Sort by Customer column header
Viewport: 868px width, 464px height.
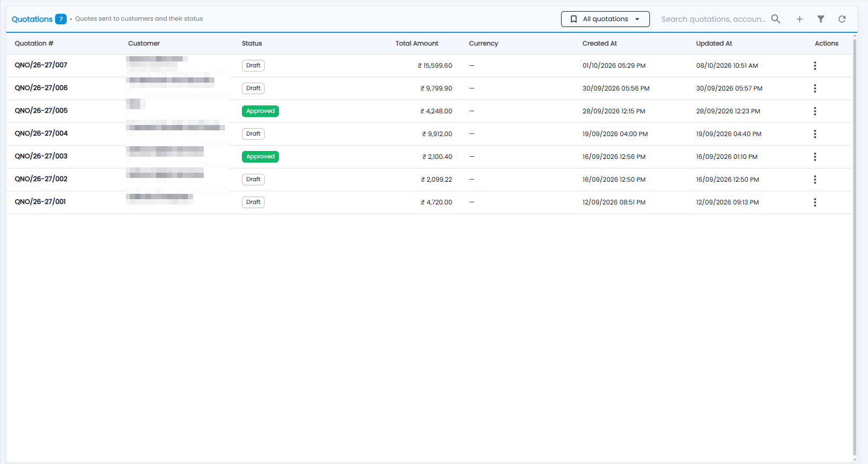(x=144, y=43)
